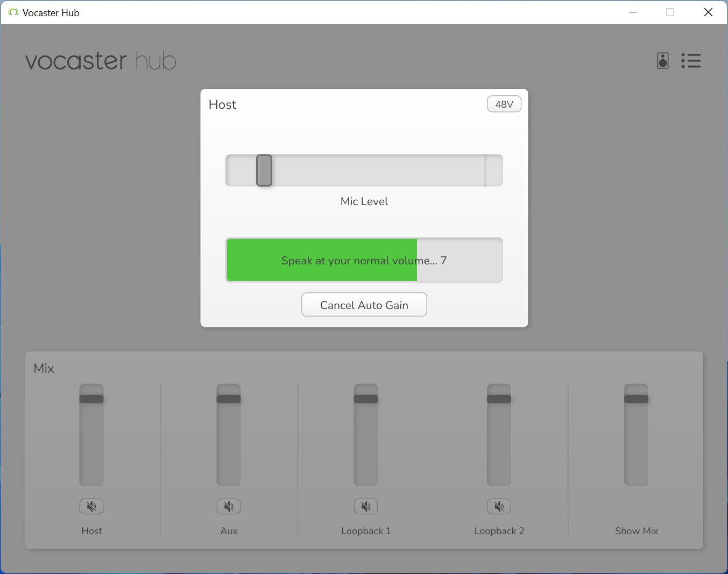The height and width of the screenshot is (574, 728).
Task: Click the Loopback 1 fader handle
Action: pos(366,399)
